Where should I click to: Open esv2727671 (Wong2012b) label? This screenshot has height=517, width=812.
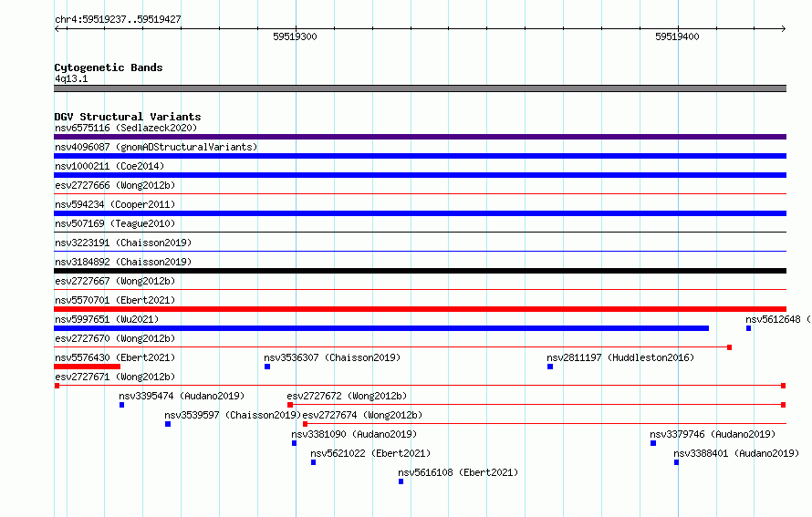pos(115,377)
